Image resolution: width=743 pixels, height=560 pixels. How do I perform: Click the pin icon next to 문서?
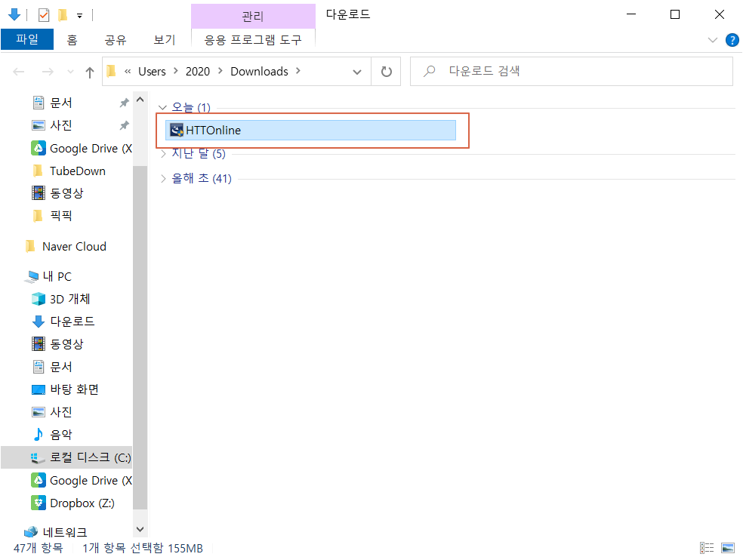pos(124,103)
